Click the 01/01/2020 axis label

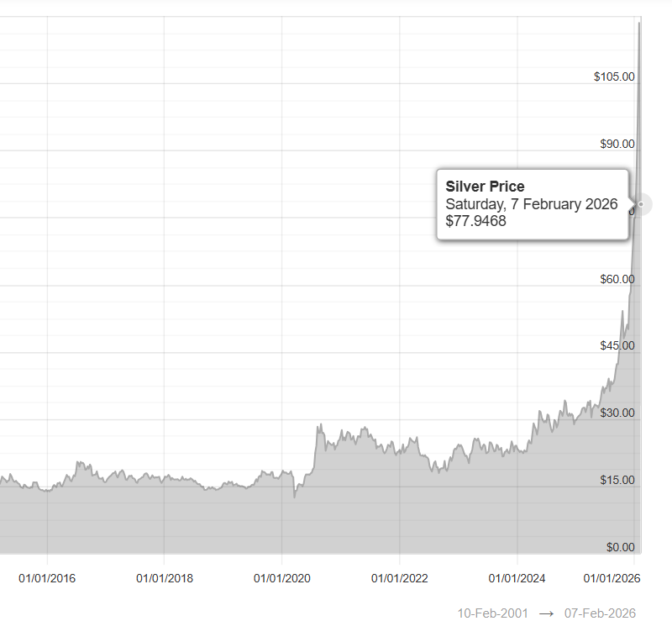(x=282, y=578)
